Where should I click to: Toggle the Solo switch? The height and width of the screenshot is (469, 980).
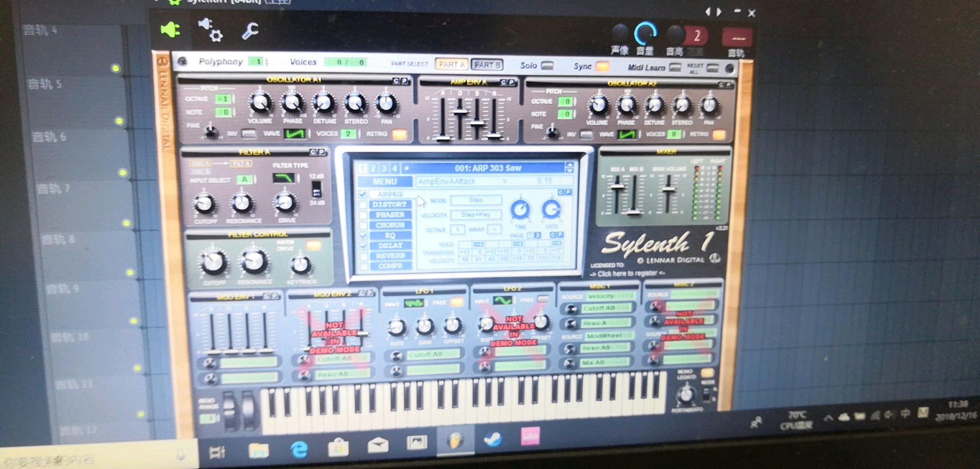[547, 66]
